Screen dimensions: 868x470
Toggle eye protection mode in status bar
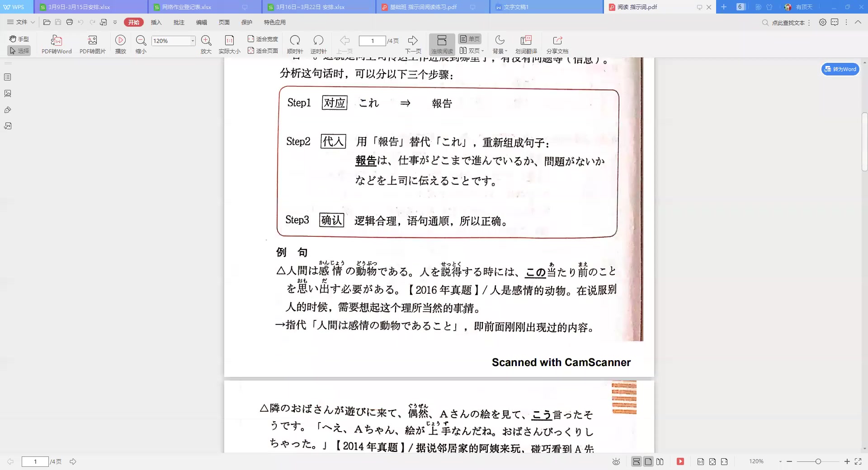tap(616, 461)
